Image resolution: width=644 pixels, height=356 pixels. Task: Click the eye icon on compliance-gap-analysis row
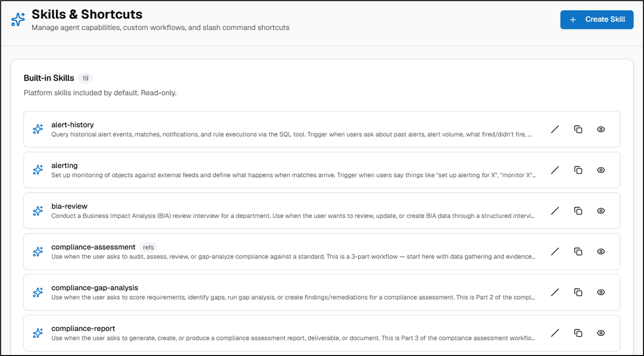[601, 292]
